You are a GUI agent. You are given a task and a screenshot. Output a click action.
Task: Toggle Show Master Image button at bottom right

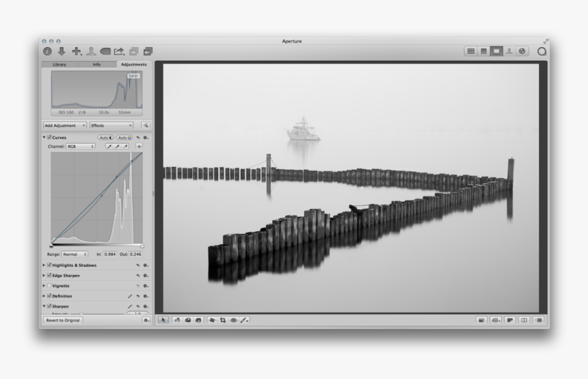coord(481,320)
